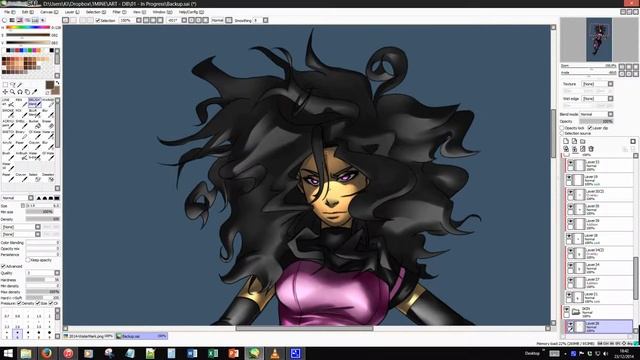Adjust the layer Opacity slider
Viewport: 640px width, 360px height.
[x=596, y=121]
